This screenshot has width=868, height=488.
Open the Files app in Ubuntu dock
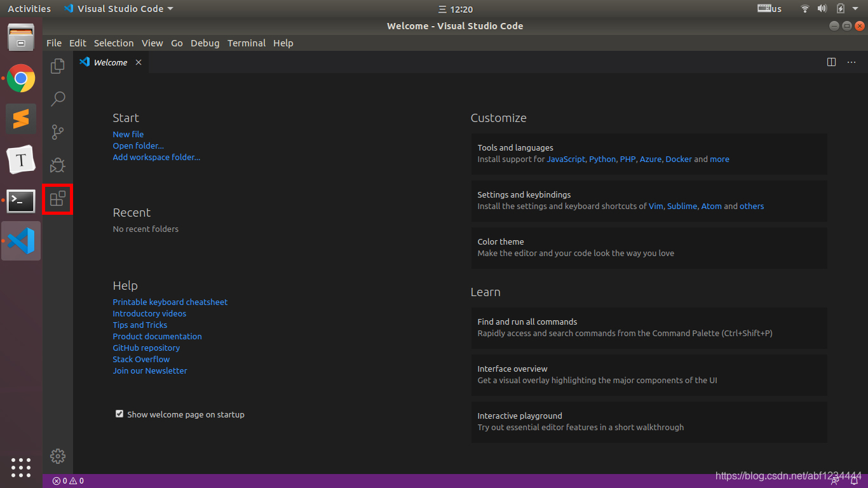pyautogui.click(x=21, y=37)
